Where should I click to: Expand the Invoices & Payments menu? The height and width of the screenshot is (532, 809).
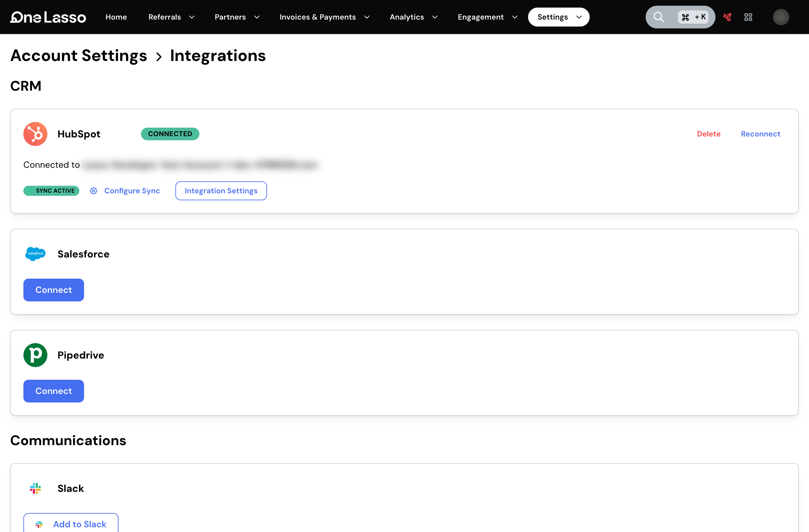coord(324,17)
